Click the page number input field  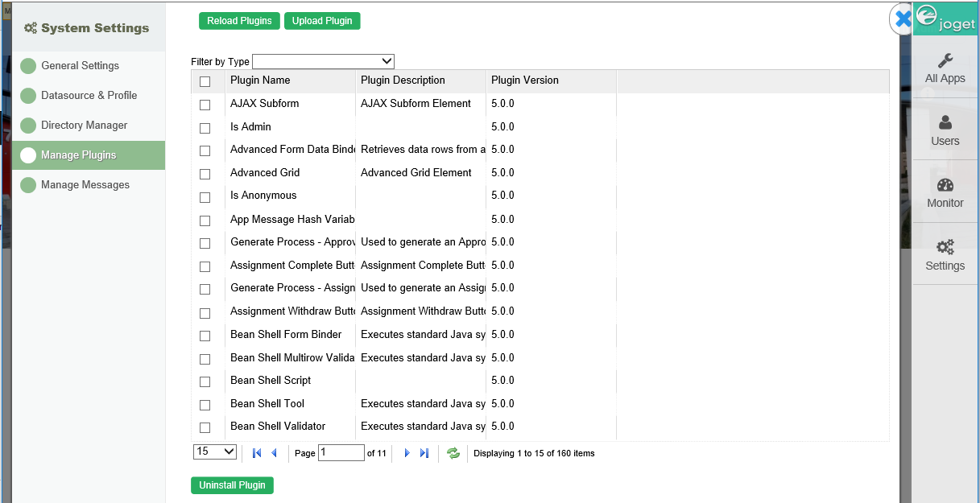pyautogui.click(x=341, y=453)
